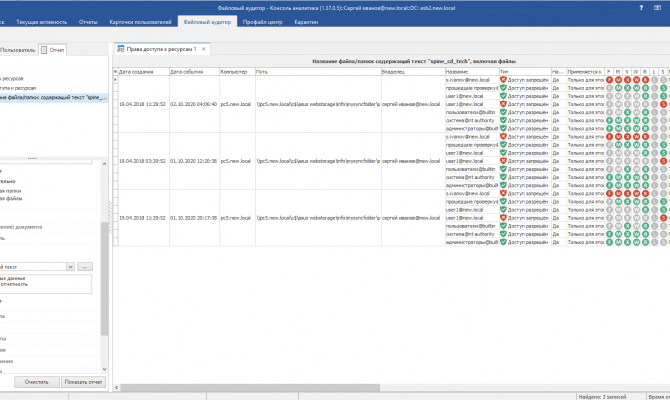Select the Файловый аудитор tab
Screen dimensions: 670x400
click(207, 22)
